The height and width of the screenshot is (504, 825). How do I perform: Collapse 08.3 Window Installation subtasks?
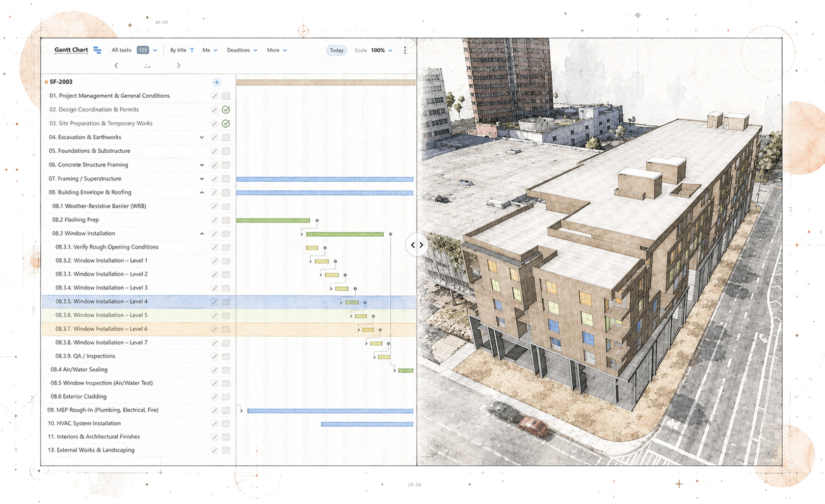tap(202, 234)
